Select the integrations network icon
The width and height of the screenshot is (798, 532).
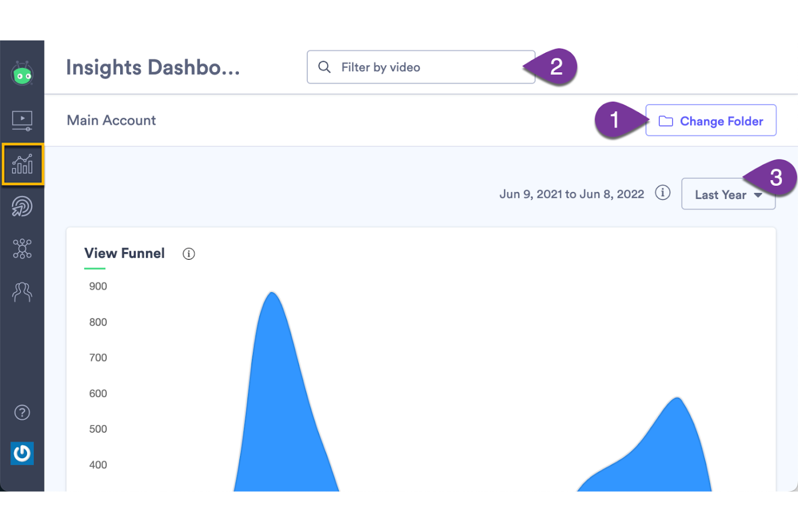[x=22, y=248]
